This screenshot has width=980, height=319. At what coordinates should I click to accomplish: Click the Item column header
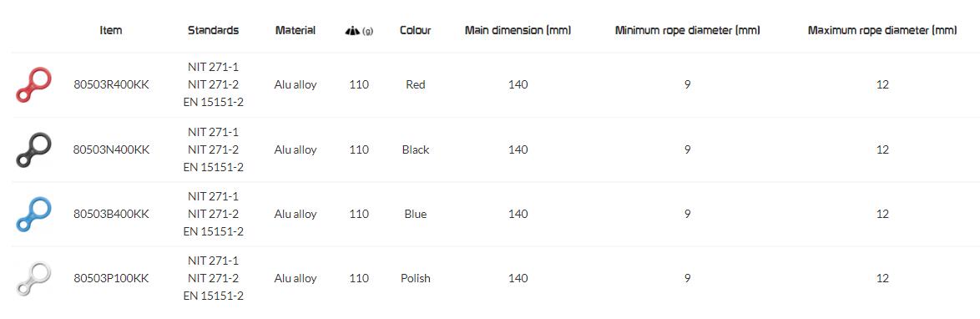[x=111, y=30]
